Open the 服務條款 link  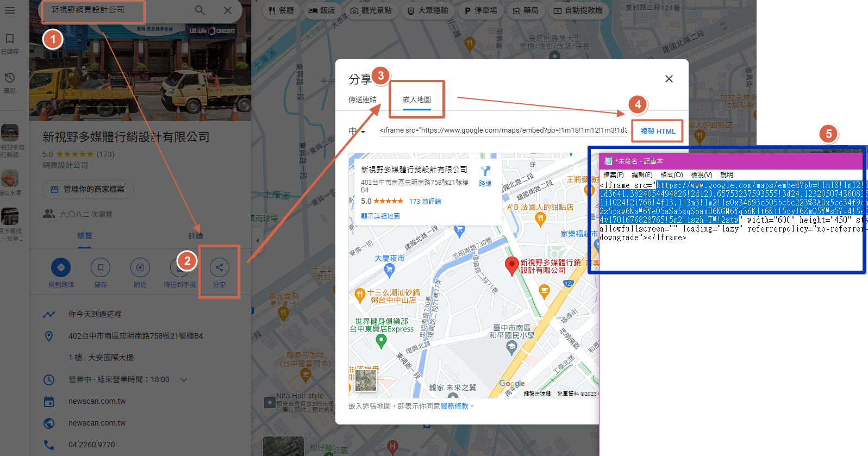(454, 406)
